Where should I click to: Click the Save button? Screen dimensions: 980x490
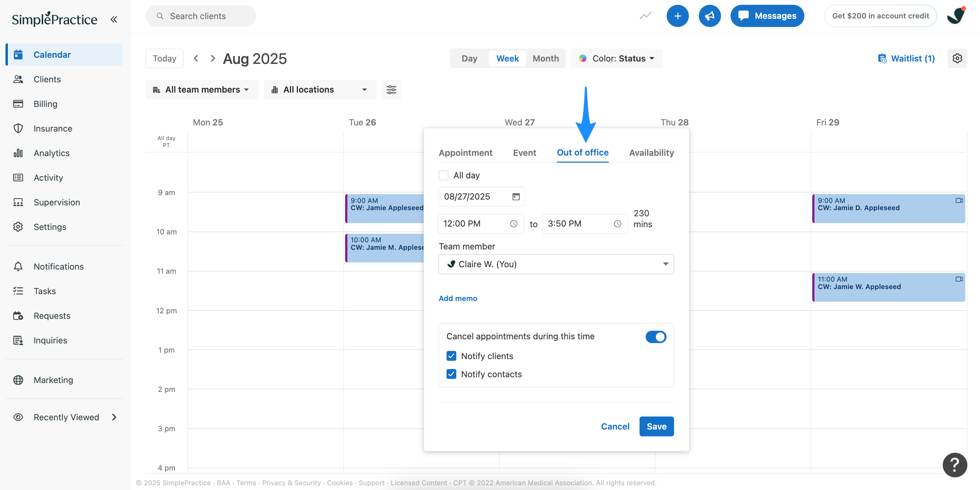click(656, 426)
